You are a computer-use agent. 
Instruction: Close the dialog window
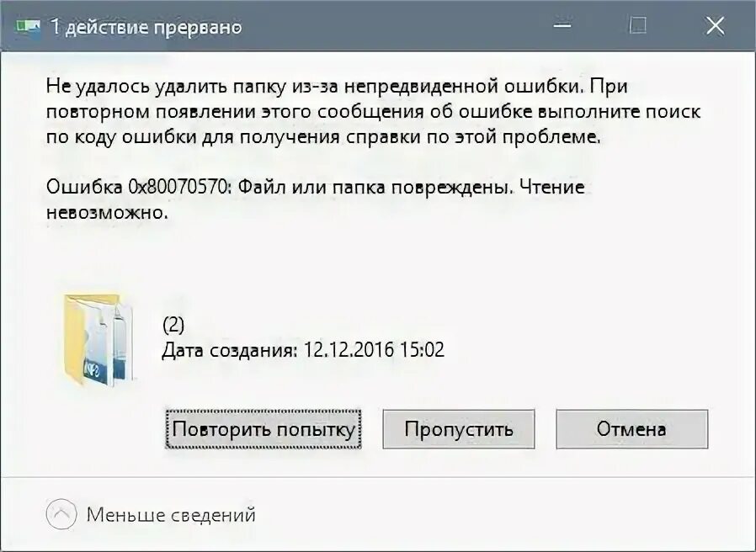715,25
